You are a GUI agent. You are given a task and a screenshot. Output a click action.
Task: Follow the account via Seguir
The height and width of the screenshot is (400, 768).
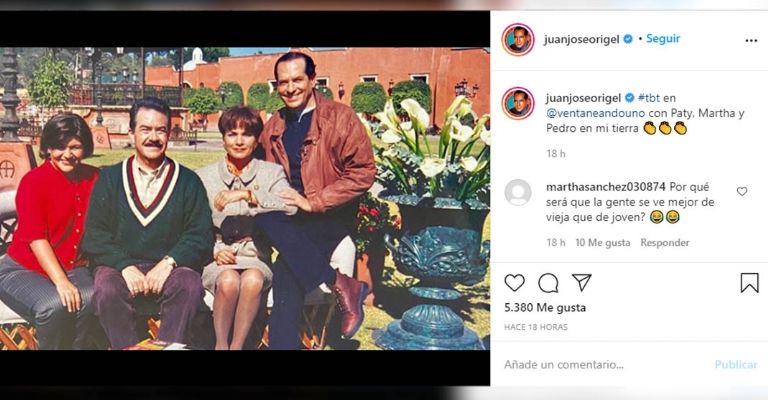coord(663,39)
